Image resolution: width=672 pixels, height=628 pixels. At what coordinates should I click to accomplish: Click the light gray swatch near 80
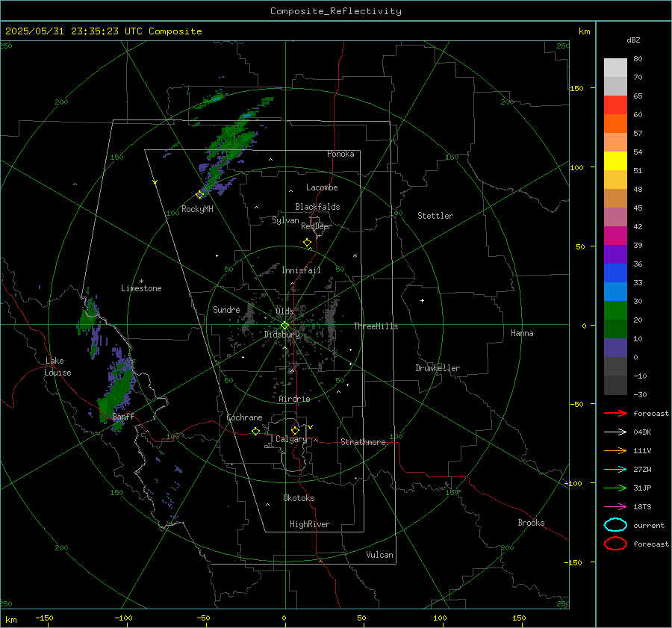(x=615, y=68)
